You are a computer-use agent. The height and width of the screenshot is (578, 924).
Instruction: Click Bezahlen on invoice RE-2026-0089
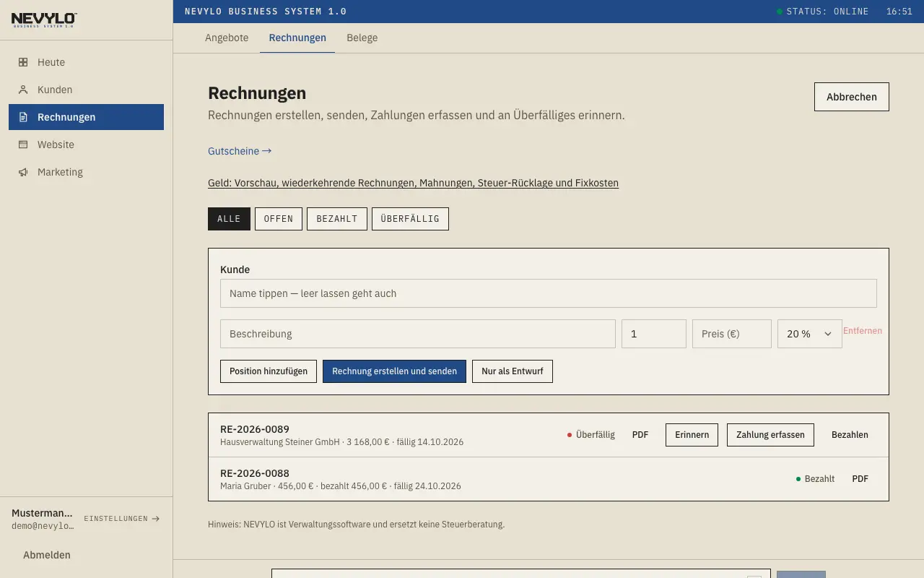click(850, 435)
